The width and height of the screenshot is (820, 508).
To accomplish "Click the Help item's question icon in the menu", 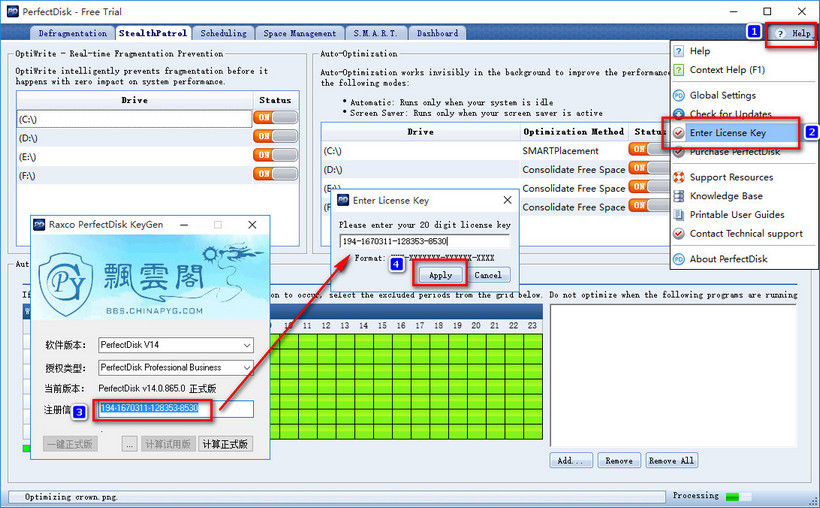I will (x=678, y=51).
